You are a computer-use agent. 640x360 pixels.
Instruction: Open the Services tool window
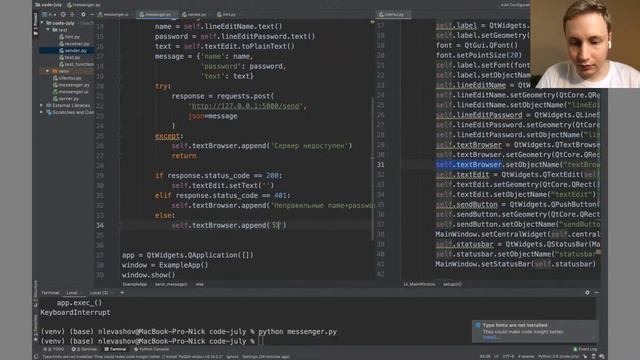(x=84, y=349)
